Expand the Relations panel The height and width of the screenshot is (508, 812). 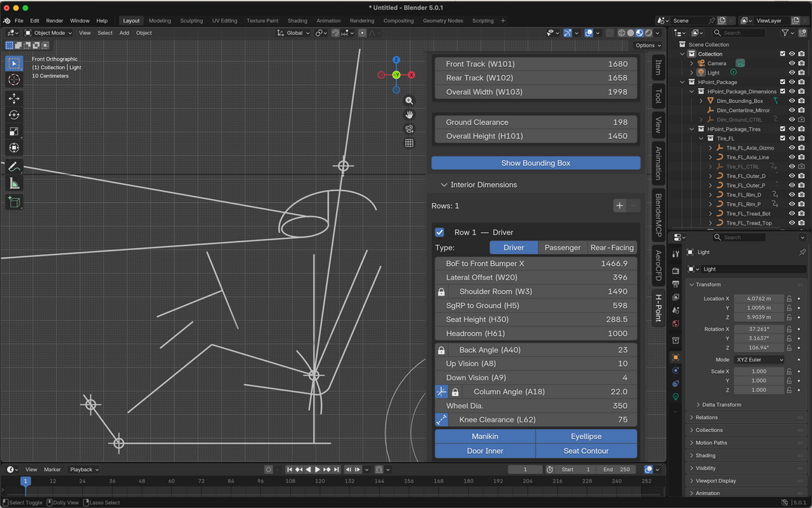[x=706, y=417]
